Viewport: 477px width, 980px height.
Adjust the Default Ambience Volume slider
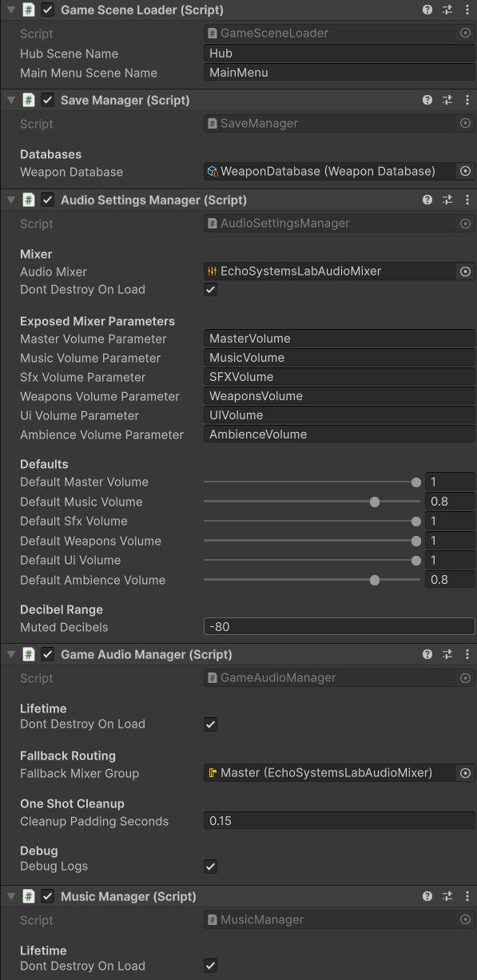pos(312,580)
